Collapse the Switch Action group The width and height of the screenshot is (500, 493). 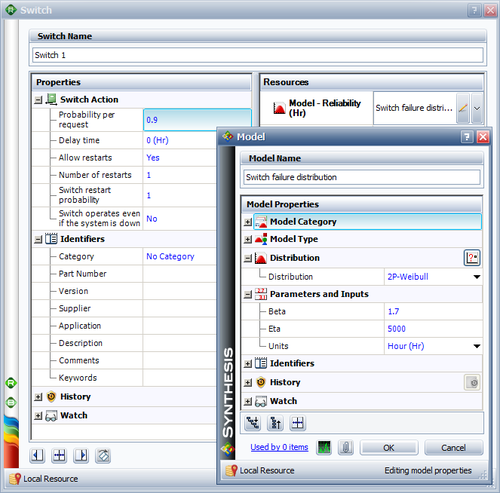(38, 99)
